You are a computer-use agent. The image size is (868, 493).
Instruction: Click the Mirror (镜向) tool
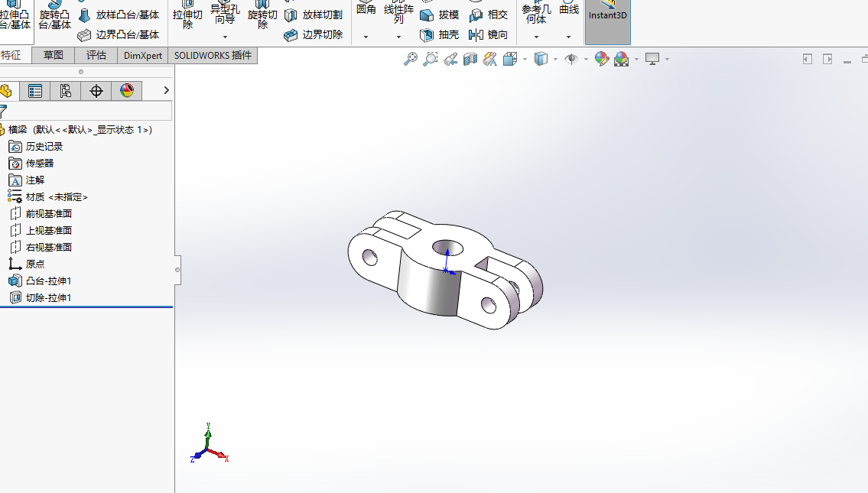coord(488,35)
